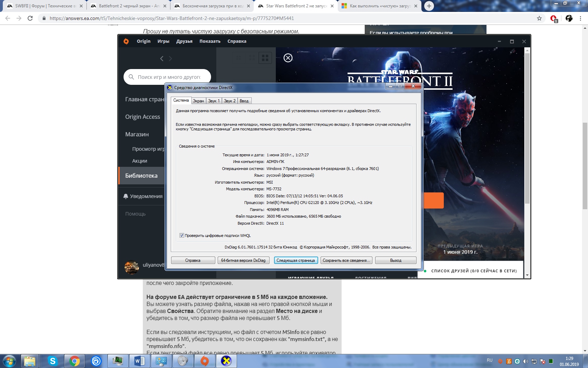This screenshot has height=368, width=588.
Task: Run the 64-bit version of DxDiag
Action: coord(243,260)
